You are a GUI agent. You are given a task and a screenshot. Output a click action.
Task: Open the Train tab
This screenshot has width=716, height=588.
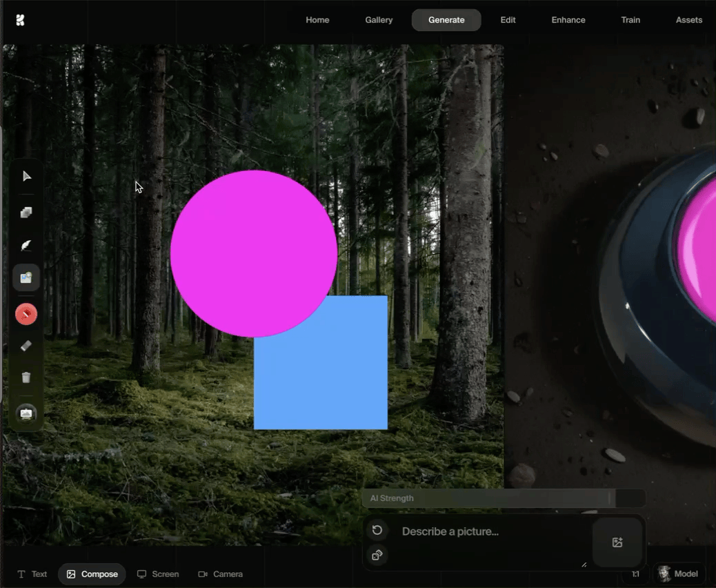630,20
